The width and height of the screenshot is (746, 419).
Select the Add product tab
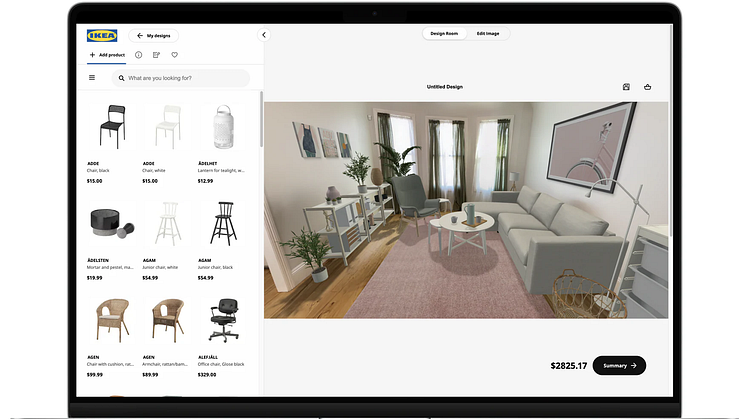click(106, 55)
